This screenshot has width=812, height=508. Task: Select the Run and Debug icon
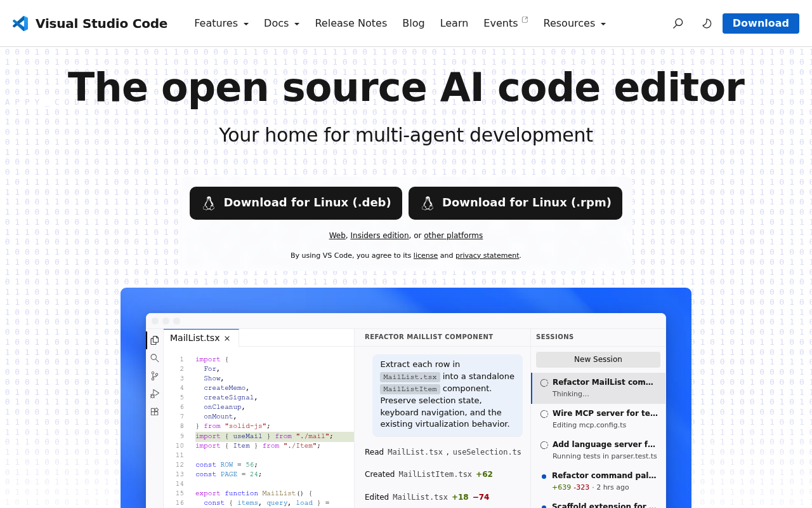point(155,394)
